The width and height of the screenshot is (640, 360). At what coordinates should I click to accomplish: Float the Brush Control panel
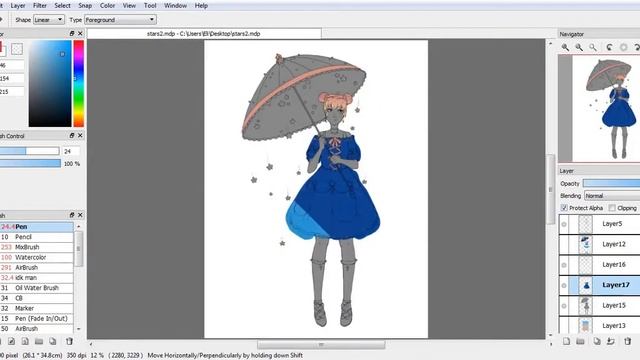(x=72, y=136)
